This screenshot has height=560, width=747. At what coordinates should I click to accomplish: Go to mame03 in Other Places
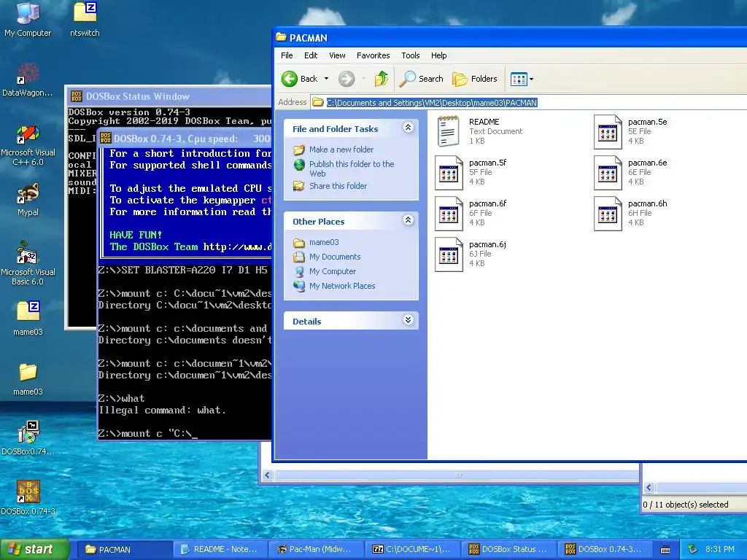pyautogui.click(x=324, y=242)
